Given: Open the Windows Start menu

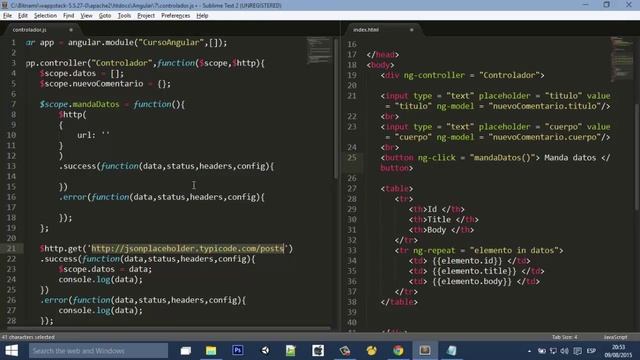Looking at the screenshot, I should coord(11,351).
